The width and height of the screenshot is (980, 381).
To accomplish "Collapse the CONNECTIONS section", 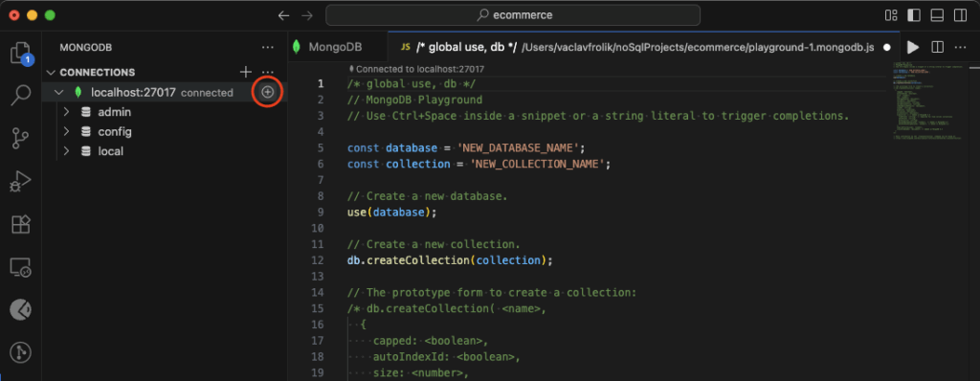I will tap(51, 72).
